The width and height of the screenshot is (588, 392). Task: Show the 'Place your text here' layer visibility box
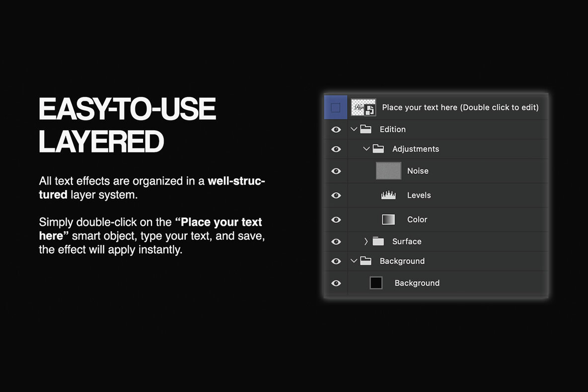pos(336,107)
